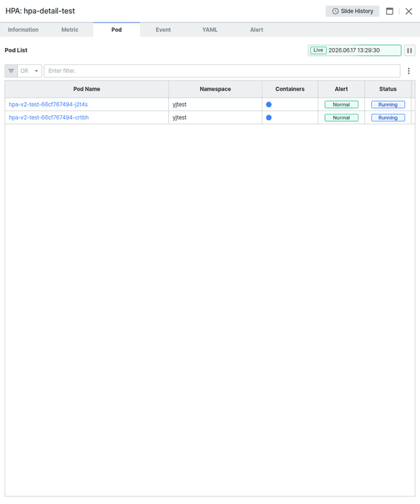
Task: Click yjtest namespace in crtbh row
Action: [x=180, y=117]
